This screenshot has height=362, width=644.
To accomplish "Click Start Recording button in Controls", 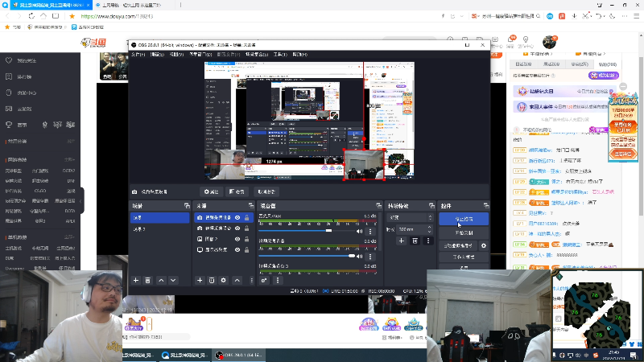I will click(x=464, y=233).
